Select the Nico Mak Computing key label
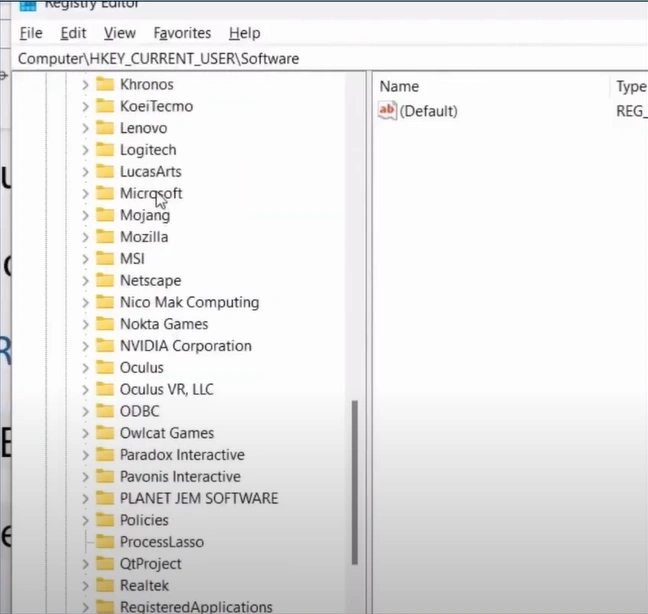648x614 pixels. click(190, 302)
